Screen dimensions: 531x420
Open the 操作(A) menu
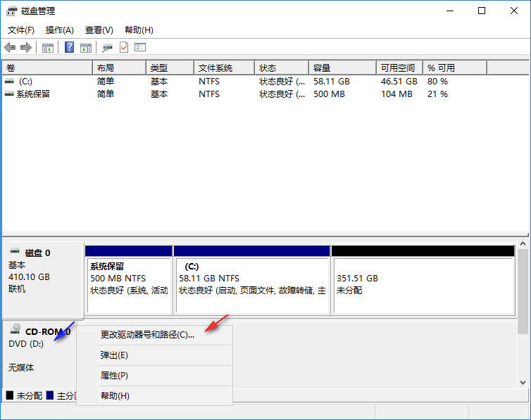[60, 30]
